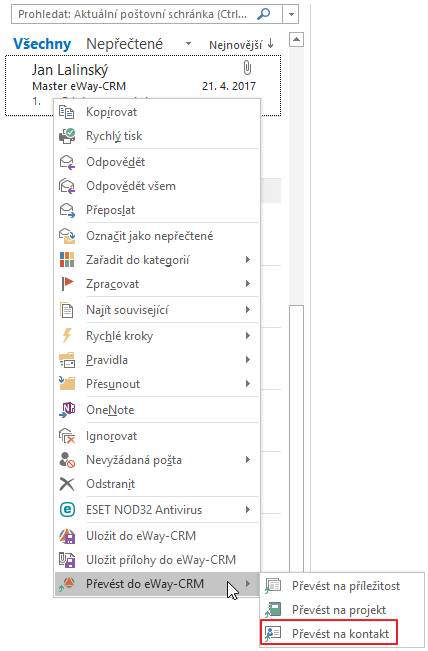The height and width of the screenshot is (651, 428).
Task: Show only Nepřečtené messages
Action: tap(125, 44)
